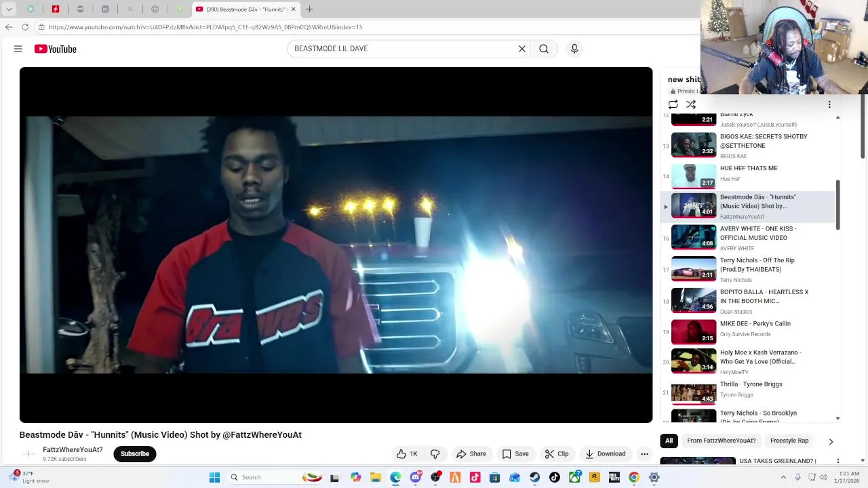Play HUE HEF THATS ME from the playlist

747,176
